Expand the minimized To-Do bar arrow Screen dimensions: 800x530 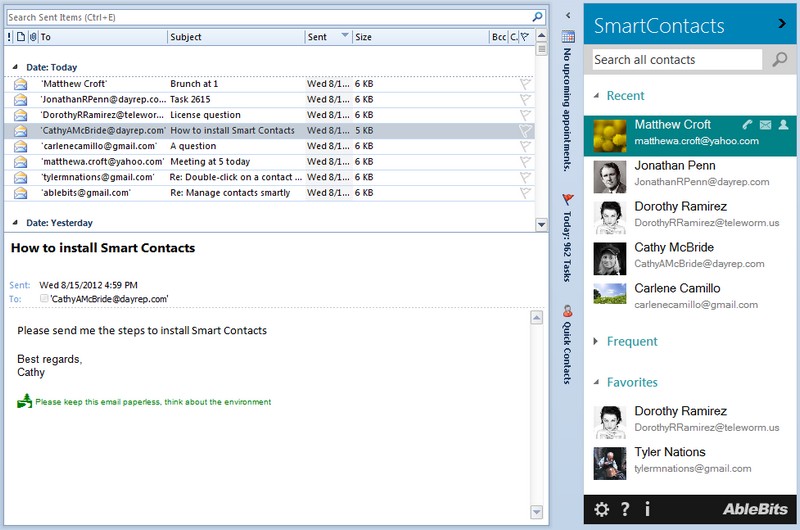568,16
